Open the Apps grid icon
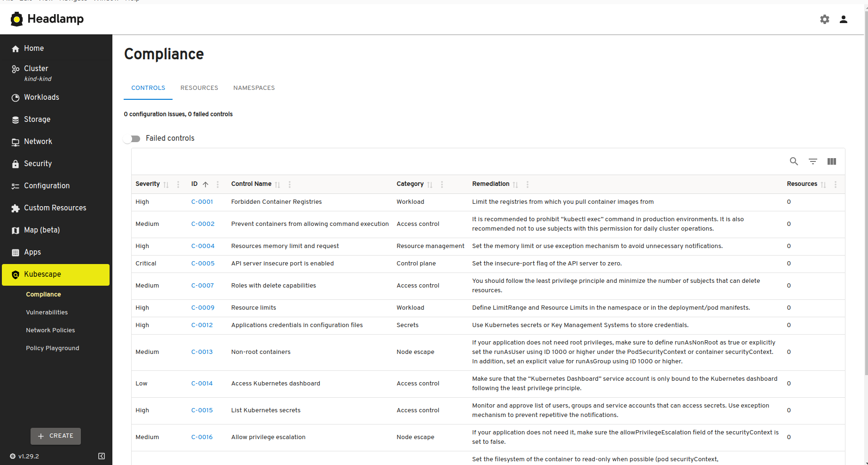This screenshot has height=465, width=868. click(x=16, y=252)
